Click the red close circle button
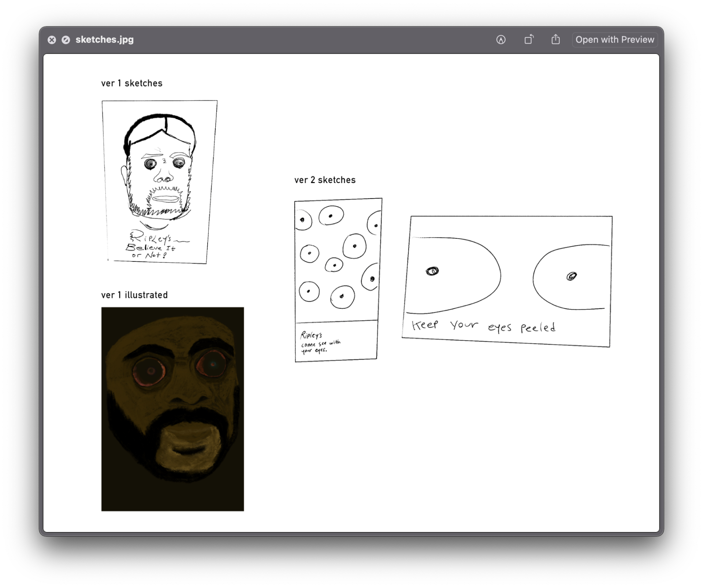Screen dimensions: 703x588 pos(51,40)
